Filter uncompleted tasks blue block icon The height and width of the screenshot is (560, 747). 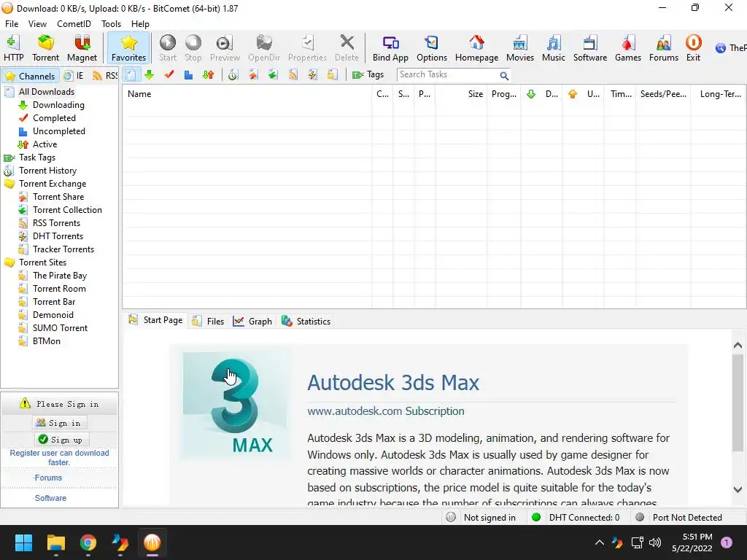coord(189,75)
